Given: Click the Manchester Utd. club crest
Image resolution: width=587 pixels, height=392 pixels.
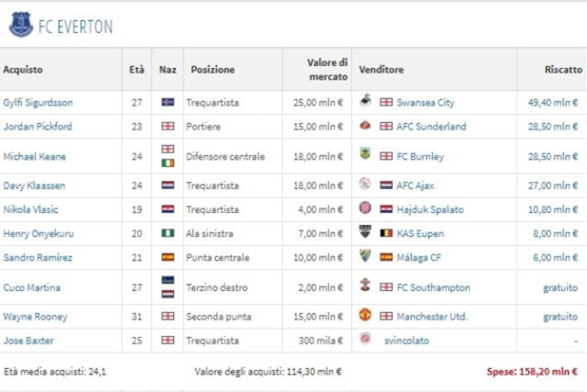Looking at the screenshot, I should [365, 315].
